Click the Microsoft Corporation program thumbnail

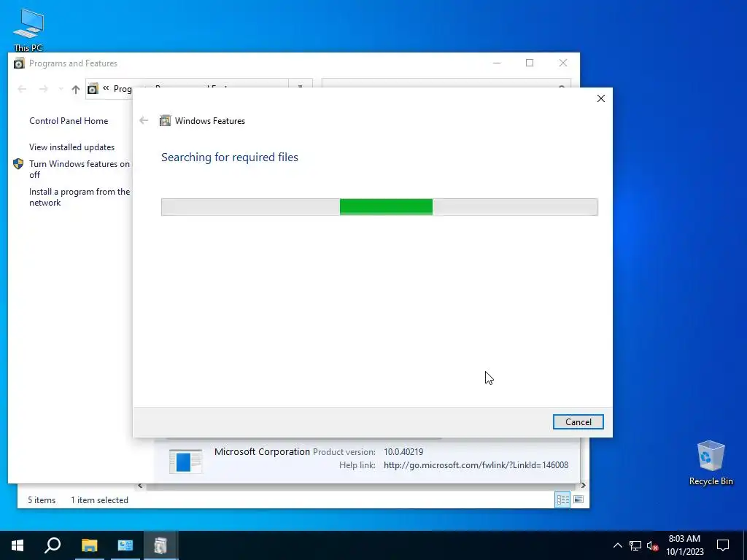click(x=186, y=461)
